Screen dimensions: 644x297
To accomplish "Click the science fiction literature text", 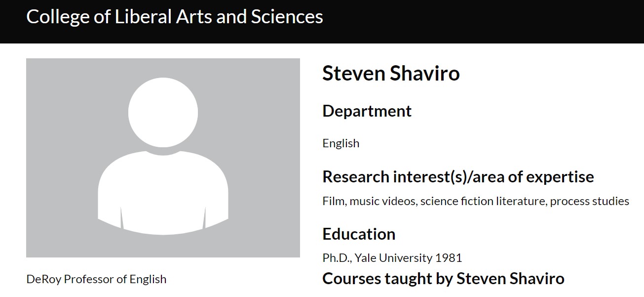I will click(x=483, y=201).
